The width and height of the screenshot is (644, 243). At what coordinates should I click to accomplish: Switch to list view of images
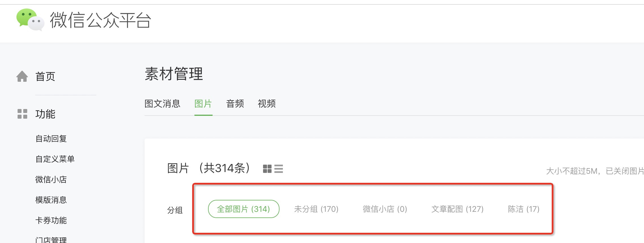pos(279,169)
